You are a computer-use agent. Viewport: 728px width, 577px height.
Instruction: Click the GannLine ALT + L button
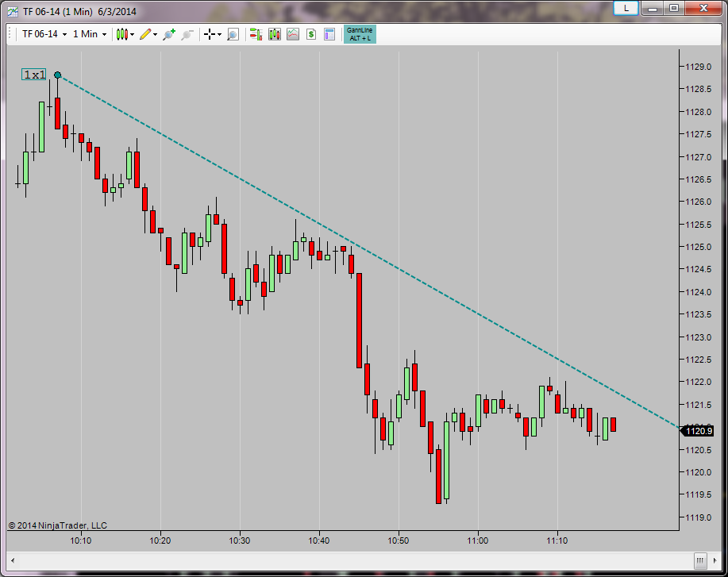click(x=360, y=34)
